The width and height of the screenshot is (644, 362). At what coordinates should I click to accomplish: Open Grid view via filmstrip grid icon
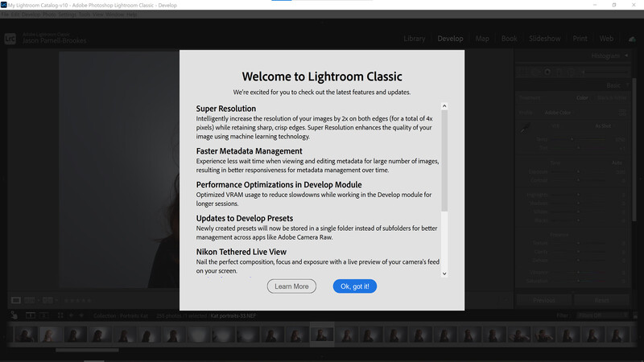pyautogui.click(x=60, y=315)
